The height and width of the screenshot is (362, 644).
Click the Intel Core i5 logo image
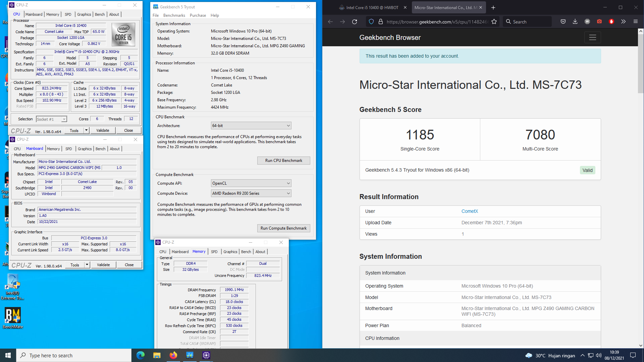(123, 35)
